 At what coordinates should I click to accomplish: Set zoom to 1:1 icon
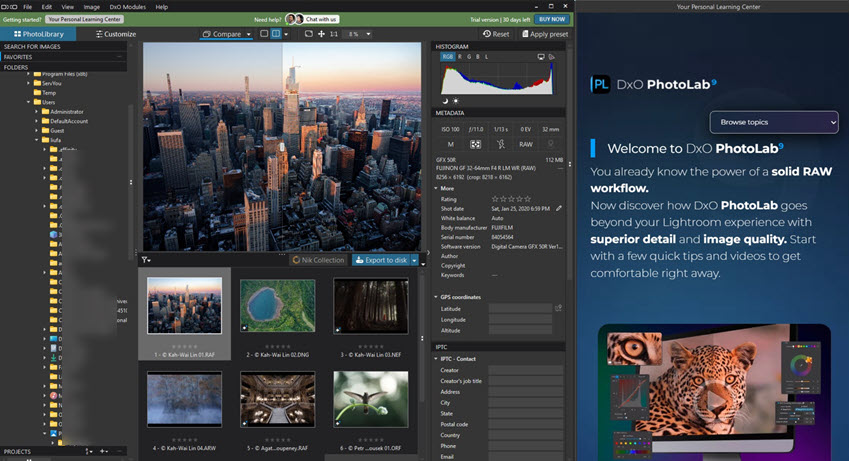(x=333, y=34)
